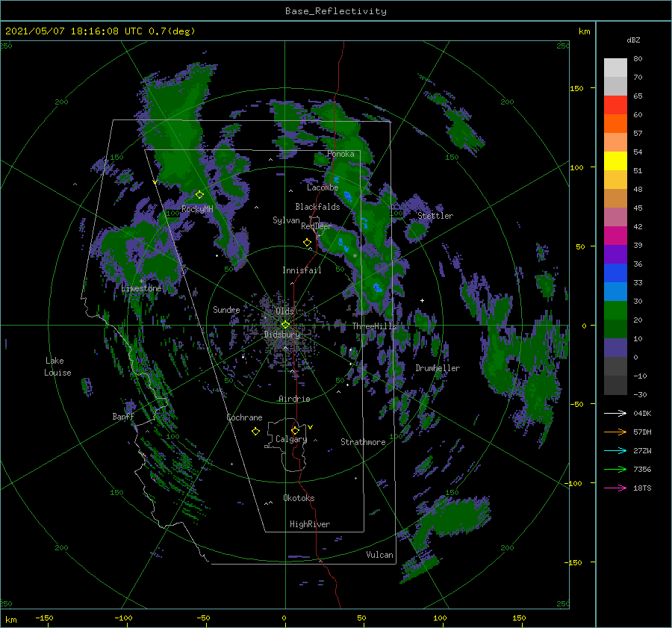
Task: Click the white 04DK arrow in legend
Action: tap(615, 413)
